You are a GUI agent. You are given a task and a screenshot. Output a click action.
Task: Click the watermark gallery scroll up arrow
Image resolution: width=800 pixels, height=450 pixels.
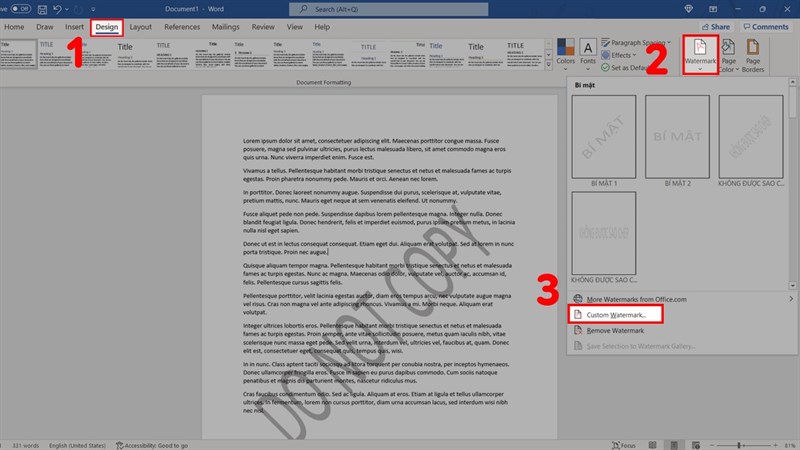(x=792, y=82)
